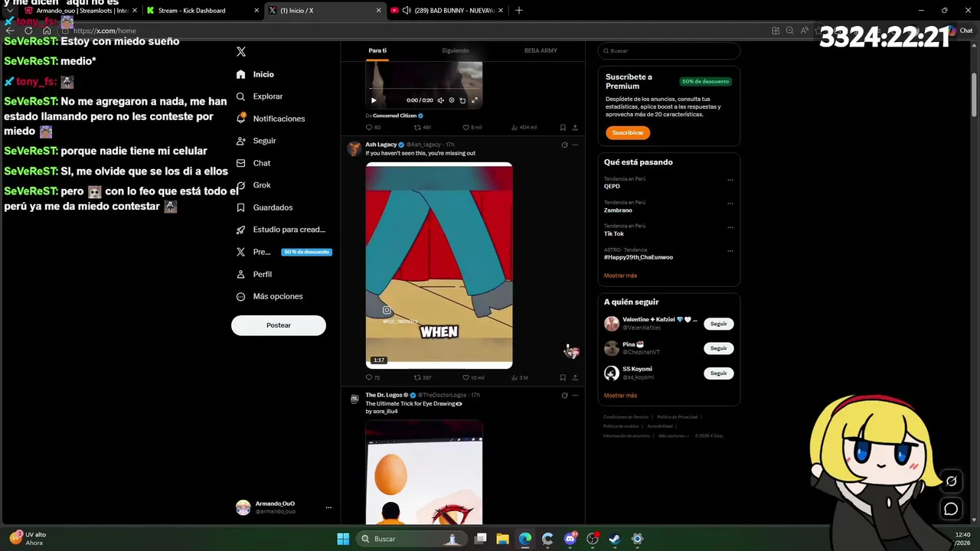Click Mostrar más under trends
The width and height of the screenshot is (980, 551).
tap(620, 275)
